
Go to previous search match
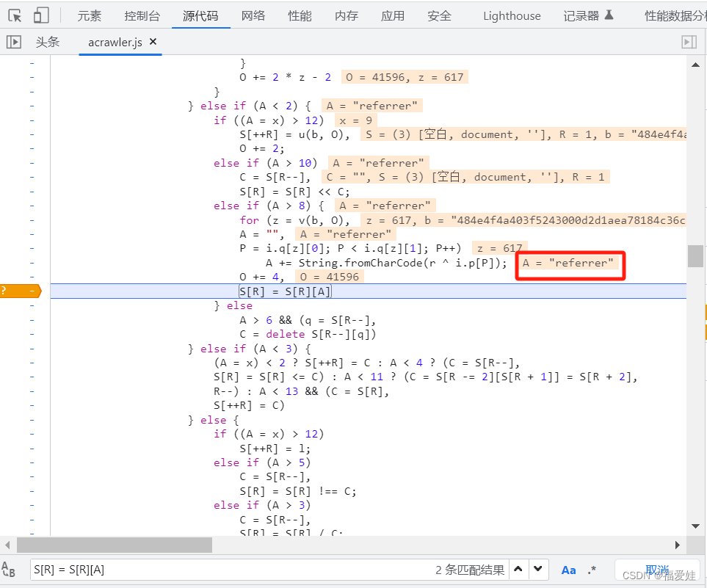518,570
